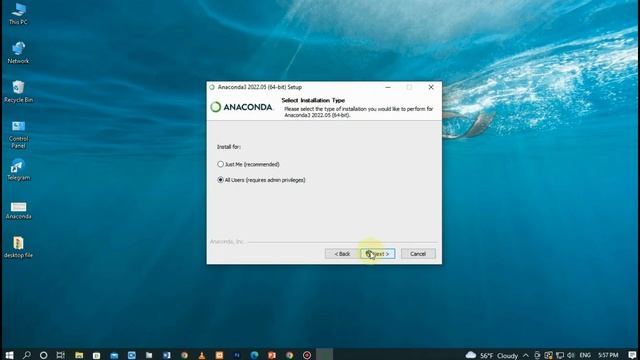Click the active installer taskbar button
Viewport: 640px width, 360px height.
[324, 355]
